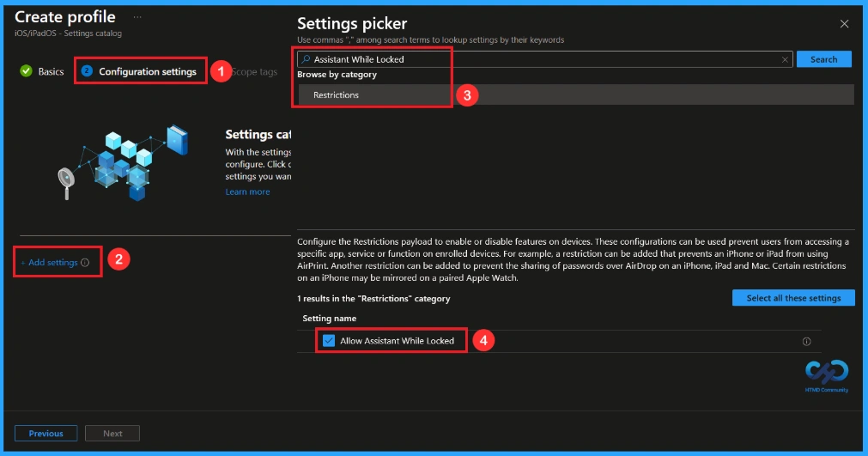
Task: Clear the search field with the X icon
Action: coord(785,60)
